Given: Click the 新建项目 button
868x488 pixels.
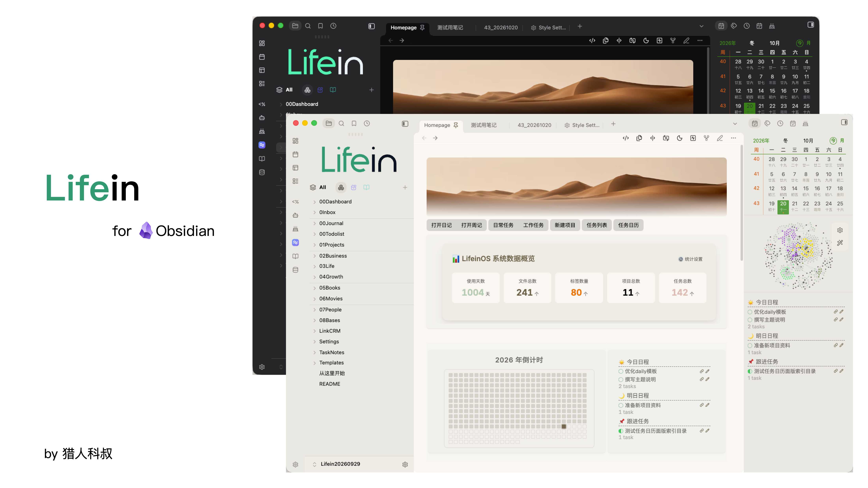Looking at the screenshot, I should 565,225.
